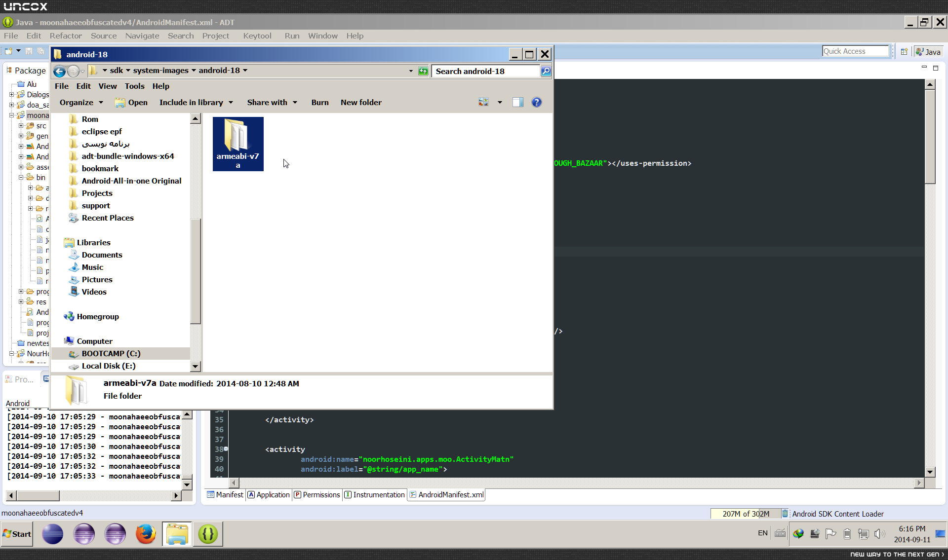Click the New wizard icon in ADT toolbar

tap(8, 51)
